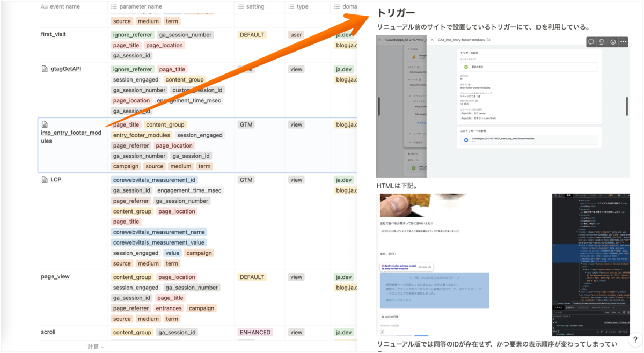Select the entry_footer_modules parameter tag
Image resolution: width=644 pixels, height=353 pixels.
click(x=142, y=135)
